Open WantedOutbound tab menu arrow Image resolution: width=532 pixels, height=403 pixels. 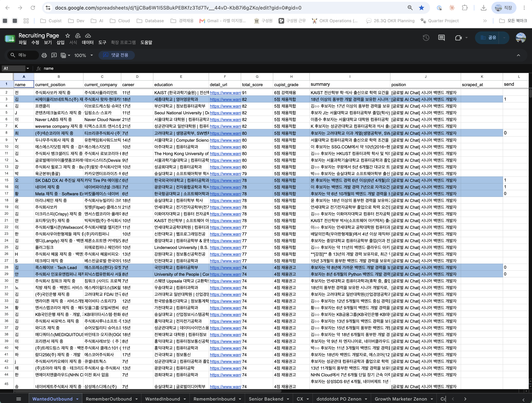pos(77,399)
